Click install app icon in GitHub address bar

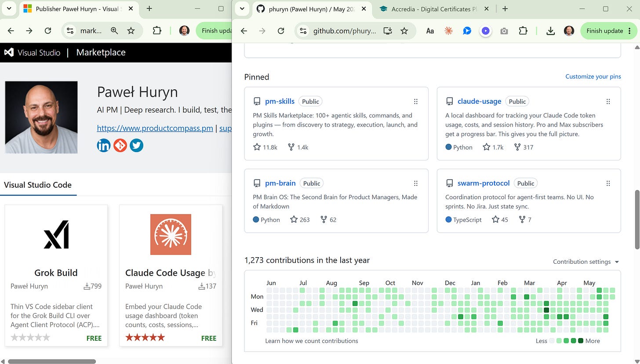pos(388,31)
